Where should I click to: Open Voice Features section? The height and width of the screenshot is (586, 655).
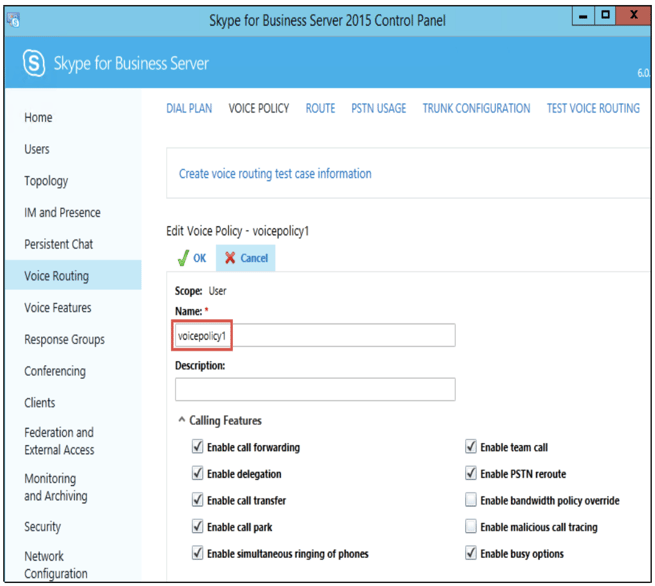tap(58, 307)
